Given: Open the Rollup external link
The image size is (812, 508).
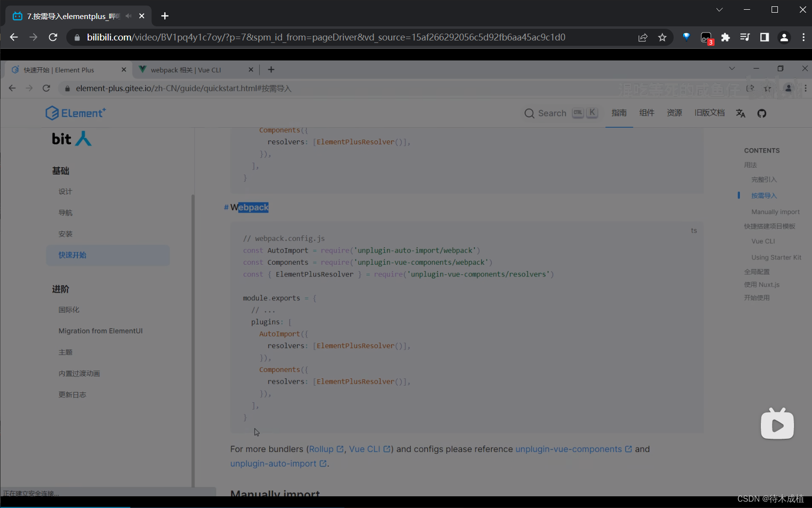Looking at the screenshot, I should 326,449.
